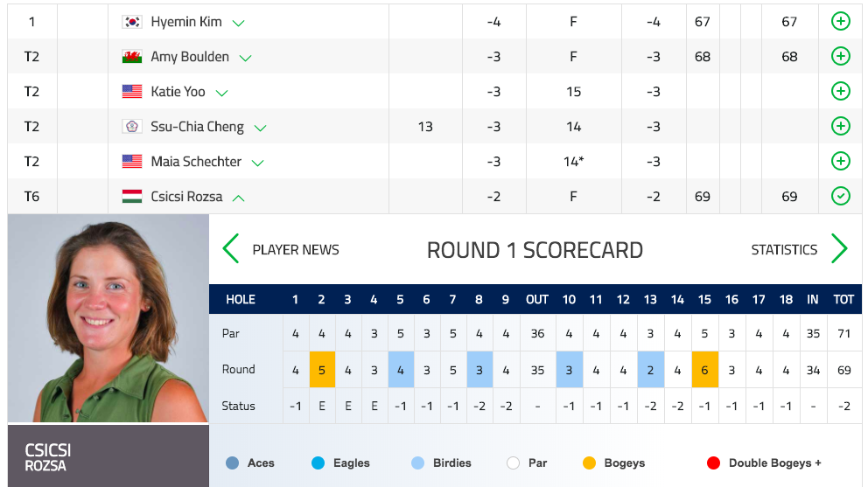Open Csicsi Rozsa's player photo
Viewport: 868px width, 487px height.
(x=108, y=318)
